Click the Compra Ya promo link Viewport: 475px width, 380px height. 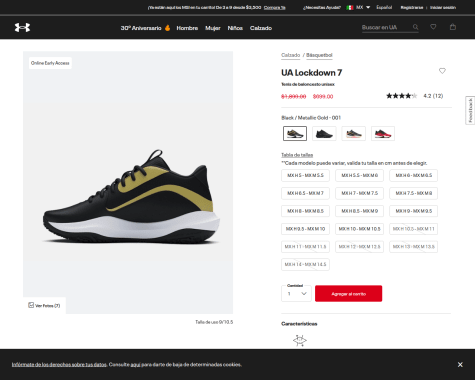[275, 7]
